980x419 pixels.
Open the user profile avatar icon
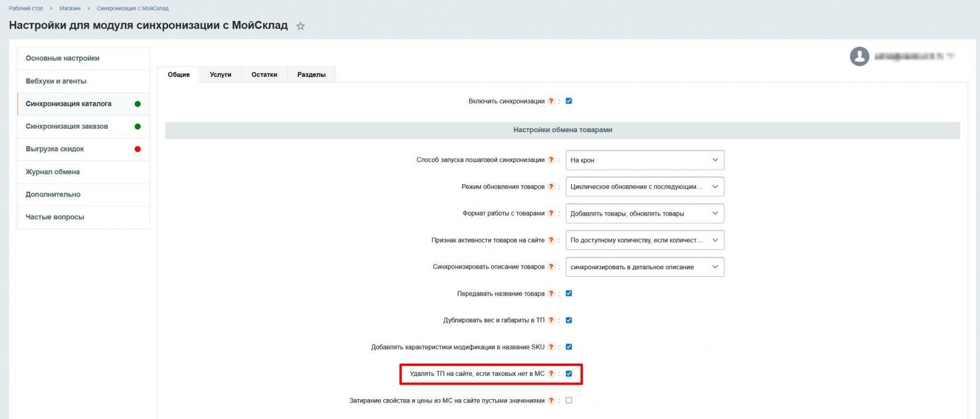pyautogui.click(x=859, y=57)
